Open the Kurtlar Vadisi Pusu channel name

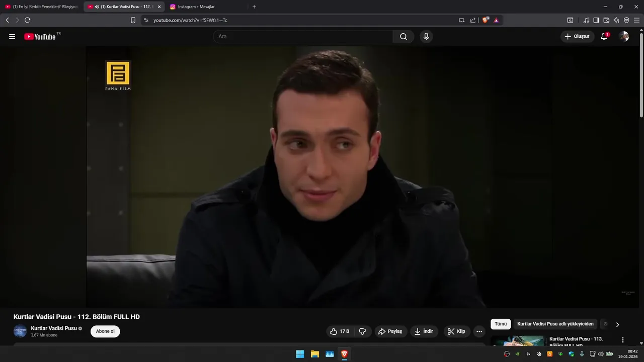tap(54, 328)
